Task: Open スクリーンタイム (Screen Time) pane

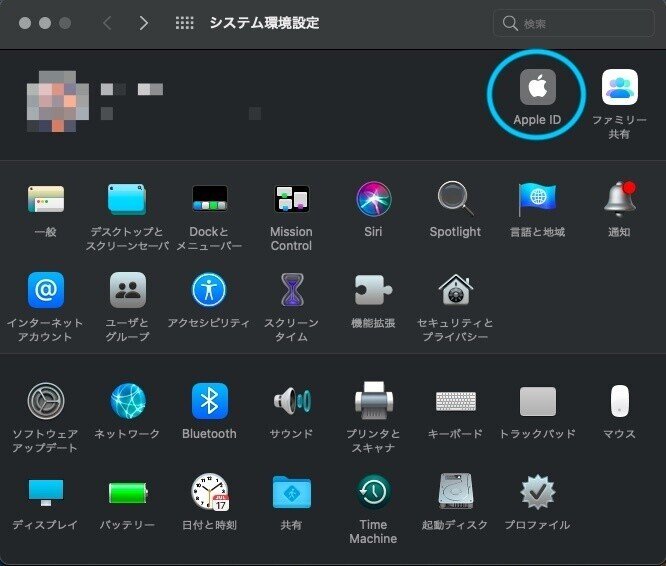Action: [292, 290]
